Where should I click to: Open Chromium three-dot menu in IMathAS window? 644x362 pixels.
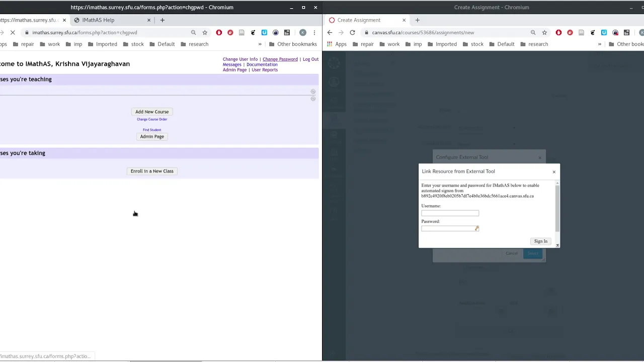click(314, 33)
